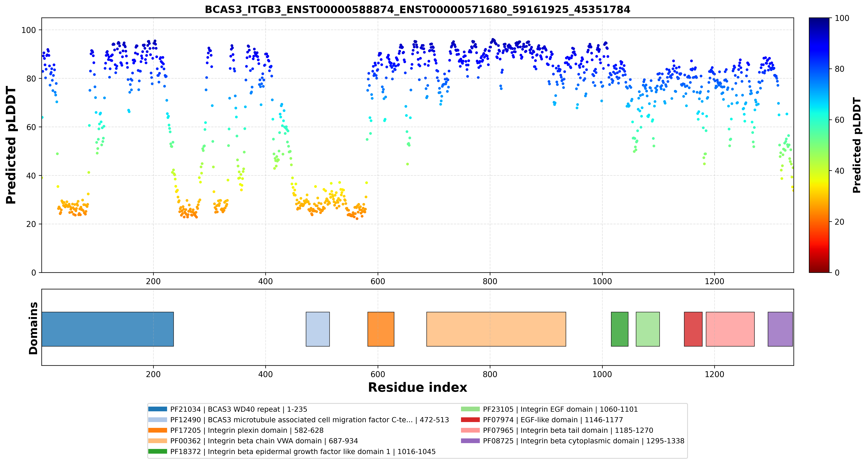Click the purple Integrin cytoplasmic domain box
The image size is (868, 464).
[x=780, y=329]
